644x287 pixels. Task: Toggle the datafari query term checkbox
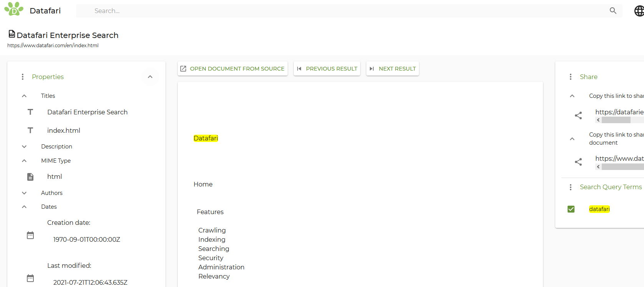(571, 209)
